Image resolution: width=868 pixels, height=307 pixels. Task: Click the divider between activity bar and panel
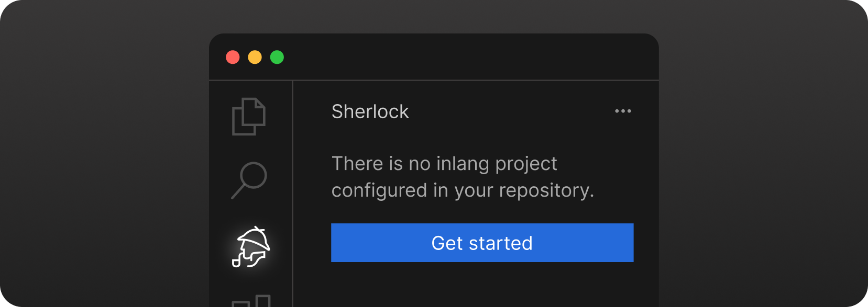pyautogui.click(x=293, y=194)
